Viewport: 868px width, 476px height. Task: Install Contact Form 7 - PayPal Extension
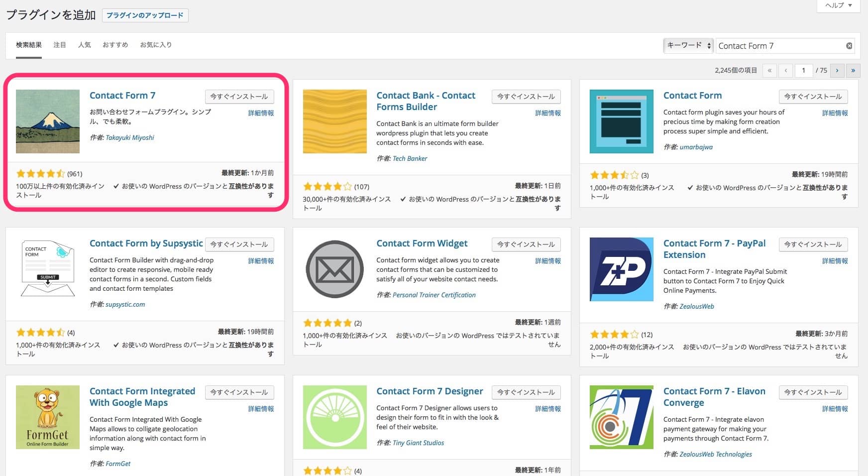813,244
